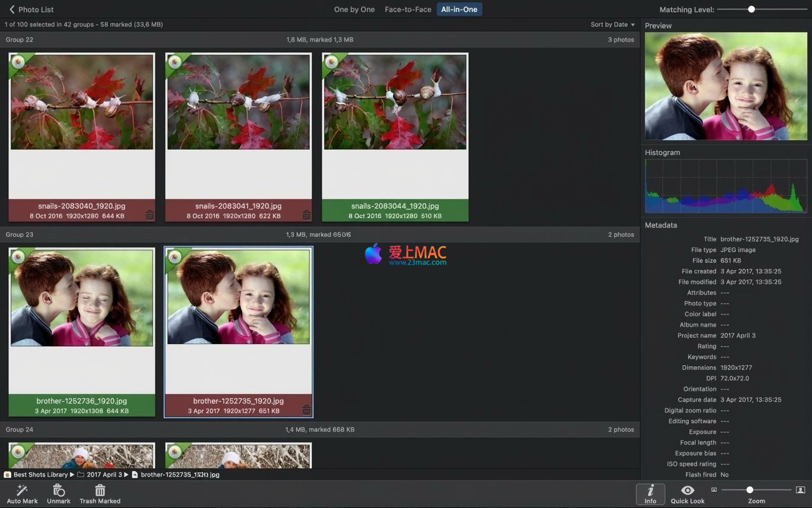The image size is (812, 508).
Task: Click the large thumbnail icon beside Zoom slider
Action: point(800,490)
